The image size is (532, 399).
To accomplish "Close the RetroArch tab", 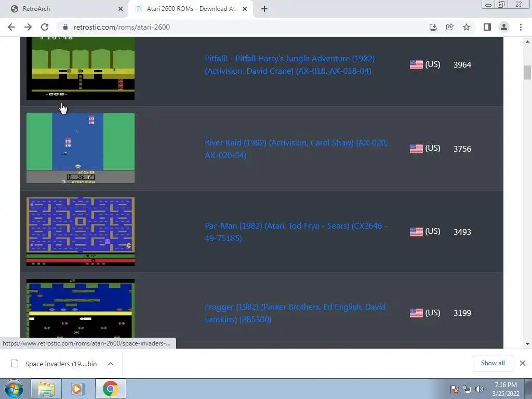I will coord(121,9).
